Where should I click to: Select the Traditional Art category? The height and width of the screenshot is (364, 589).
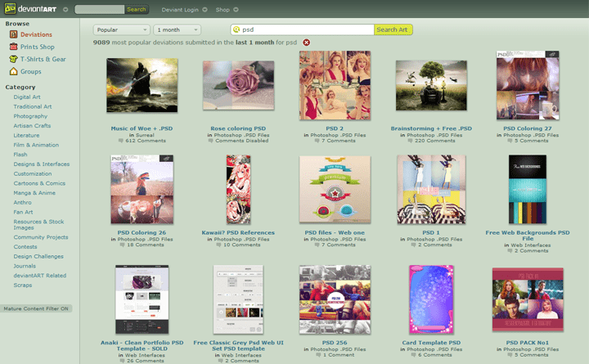tap(33, 106)
